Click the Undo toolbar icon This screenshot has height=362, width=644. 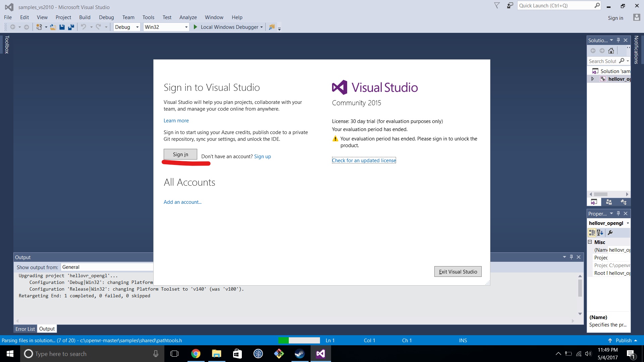[84, 27]
